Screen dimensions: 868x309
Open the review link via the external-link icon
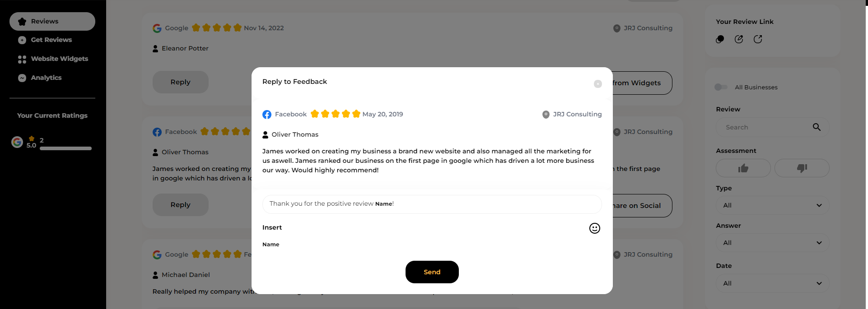tap(758, 39)
